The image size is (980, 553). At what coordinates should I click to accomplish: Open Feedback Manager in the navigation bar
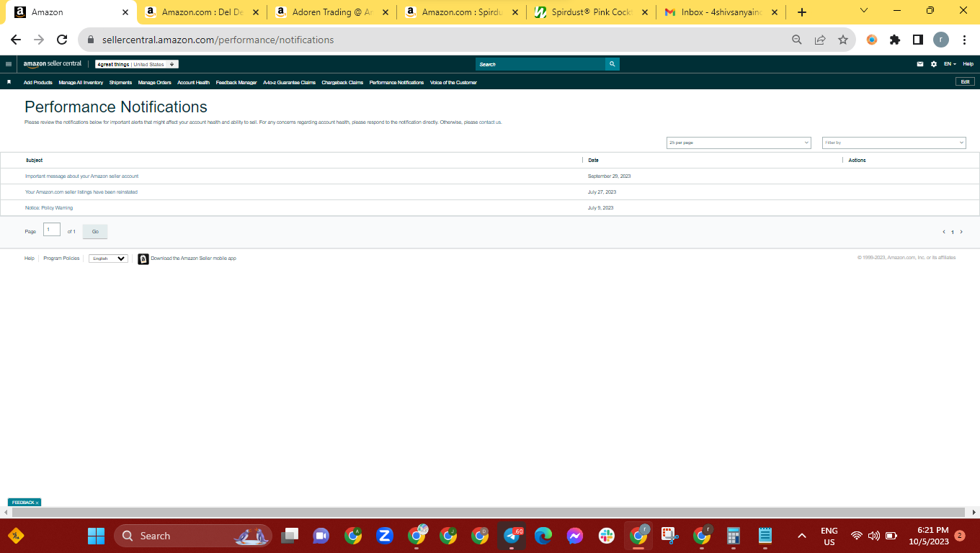(236, 83)
